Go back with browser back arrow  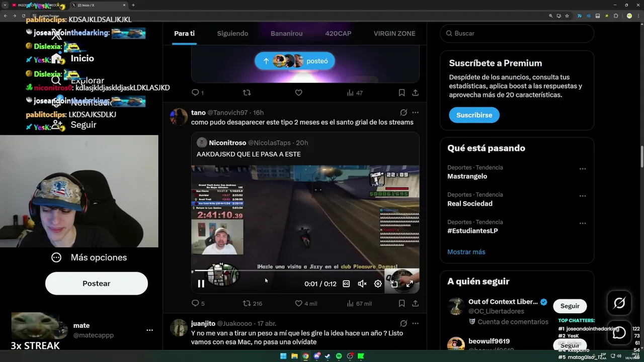tap(6, 16)
